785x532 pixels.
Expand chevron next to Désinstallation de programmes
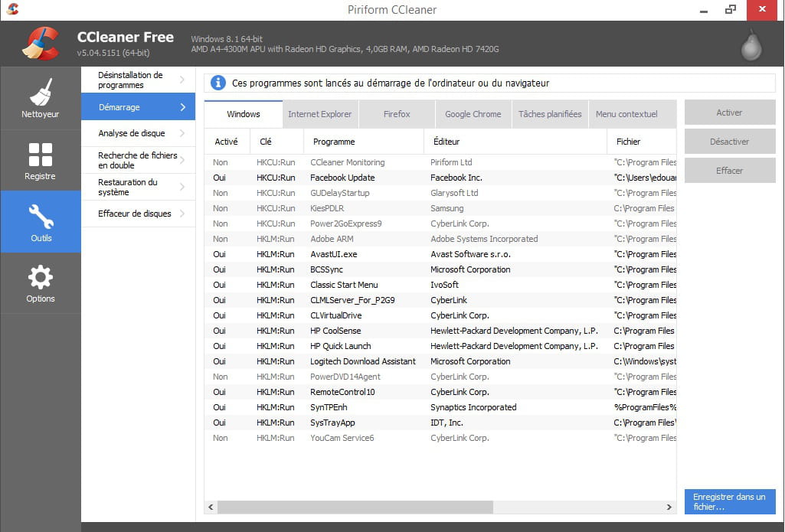[x=182, y=80]
